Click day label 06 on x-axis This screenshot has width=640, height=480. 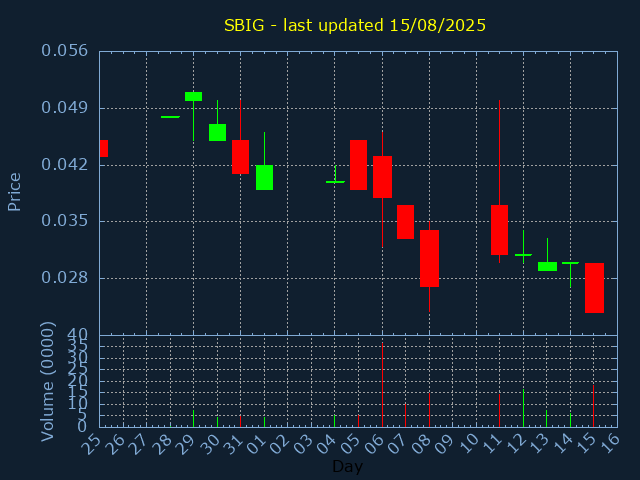[374, 444]
